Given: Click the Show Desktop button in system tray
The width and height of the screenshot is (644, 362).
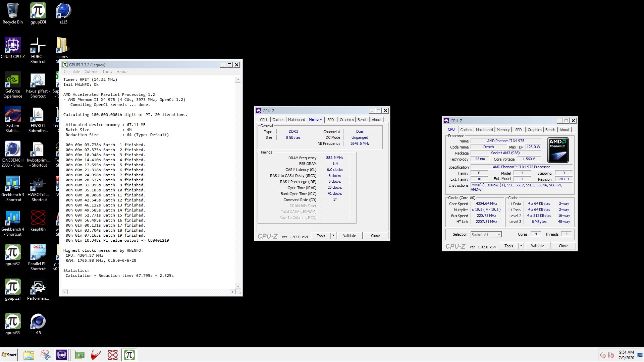Looking at the screenshot, I should click(x=640, y=355).
